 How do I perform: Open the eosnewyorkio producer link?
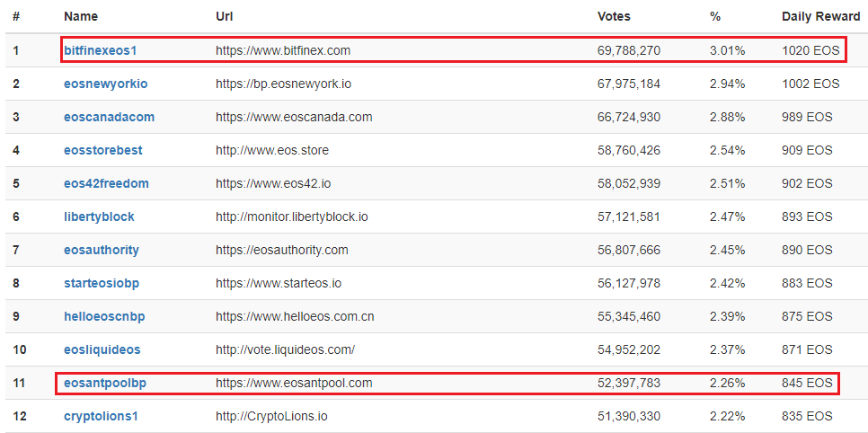pyautogui.click(x=105, y=84)
